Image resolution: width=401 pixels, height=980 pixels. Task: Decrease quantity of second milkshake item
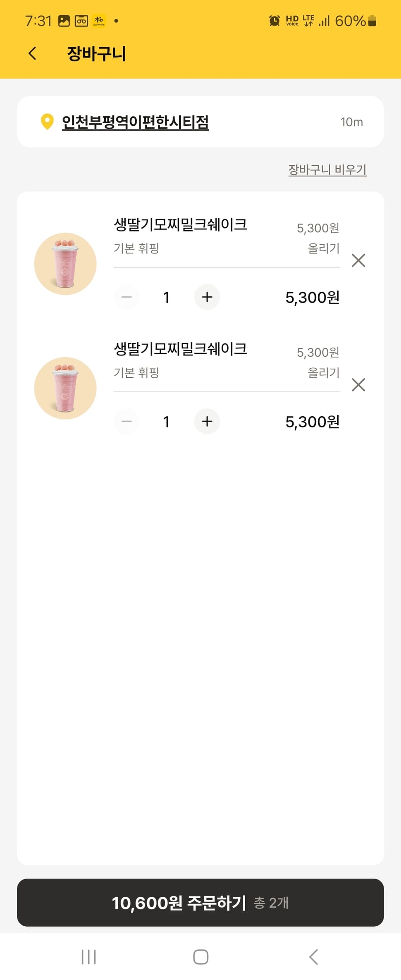(127, 421)
